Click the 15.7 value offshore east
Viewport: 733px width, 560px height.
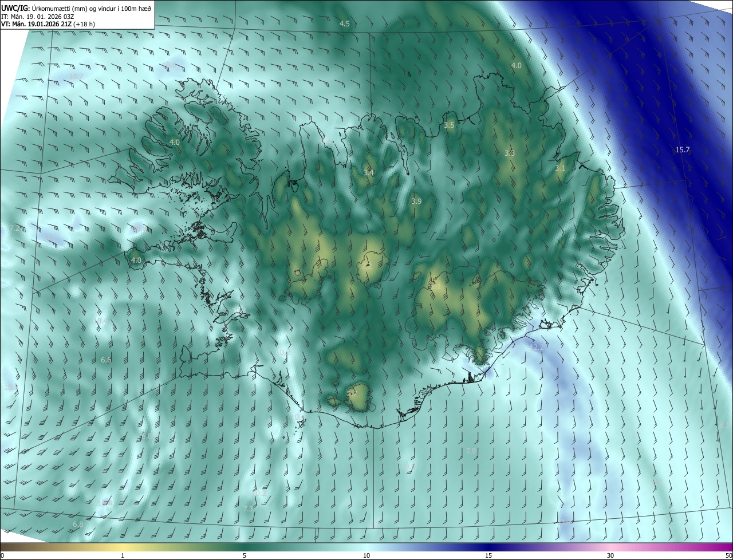click(x=683, y=150)
